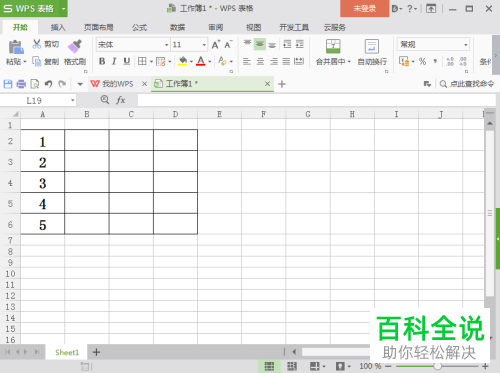Click the Print icon in quick toolbar
500x373 pixels.
pos(21,84)
